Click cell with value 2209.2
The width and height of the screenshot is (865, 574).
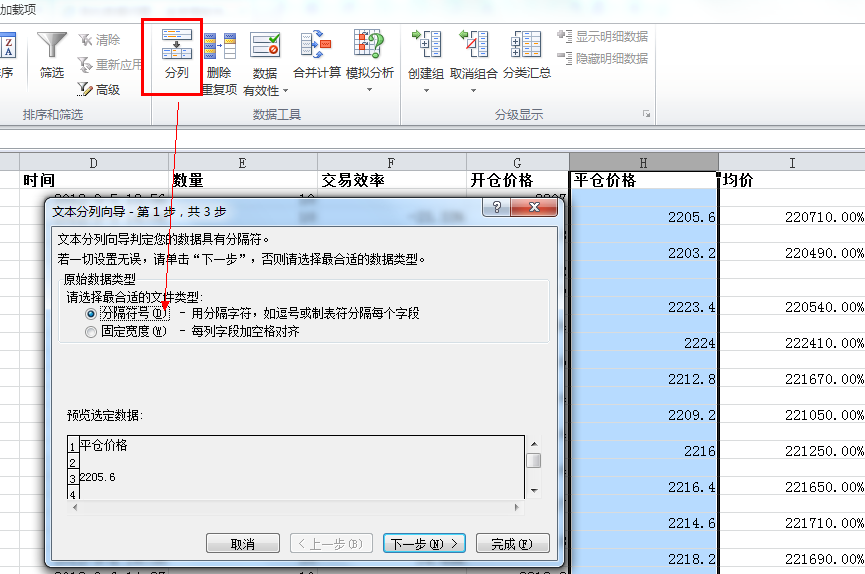pos(644,414)
